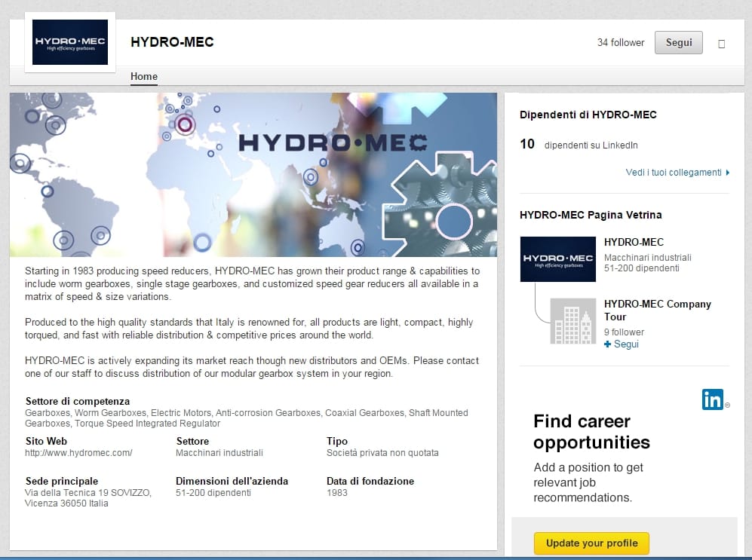This screenshot has width=752, height=560.
Task: Click the actively expanding market reach paragraph
Action: [x=252, y=367]
